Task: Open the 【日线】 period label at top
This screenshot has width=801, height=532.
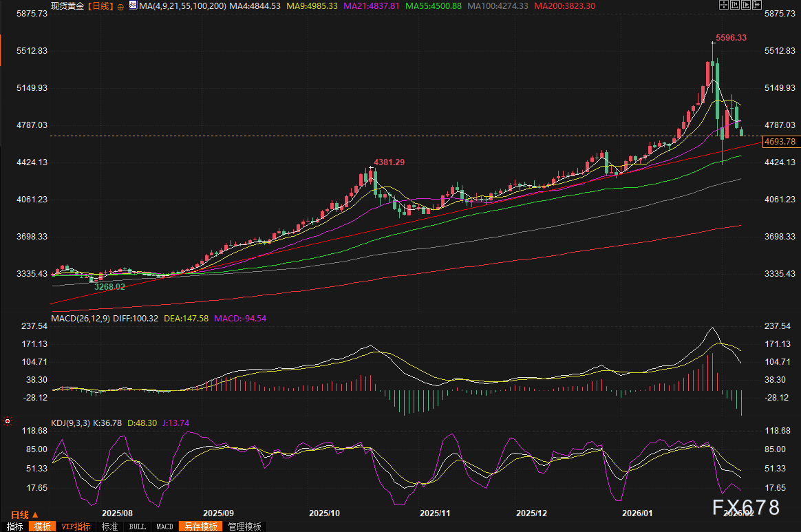Action: click(x=103, y=6)
